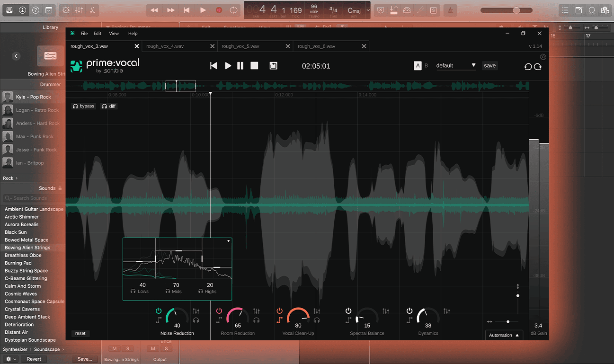The height and width of the screenshot is (364, 614).
Task: Listen to Lows band with headphones icon
Action: click(x=133, y=292)
